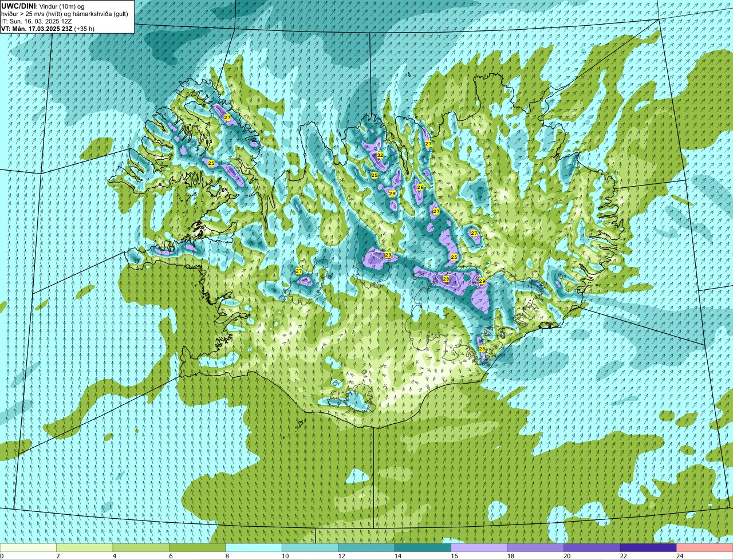Select the pink above-24 m/s legend swatch

[705, 547]
